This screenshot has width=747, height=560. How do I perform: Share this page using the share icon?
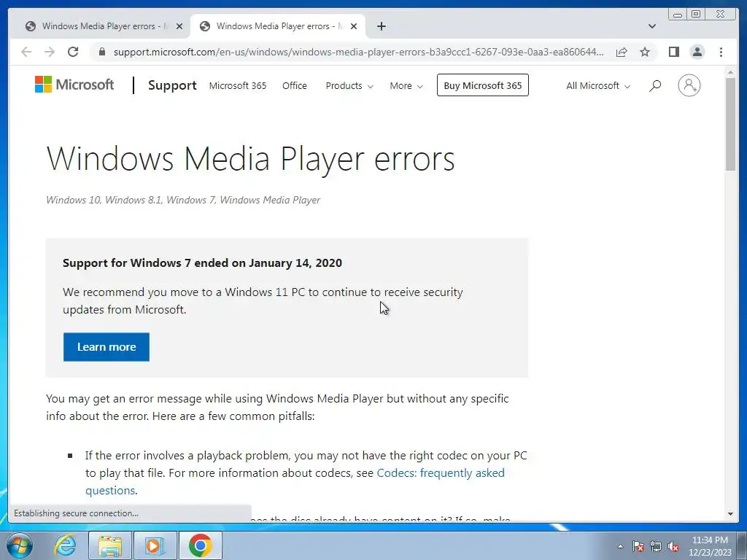pos(622,52)
